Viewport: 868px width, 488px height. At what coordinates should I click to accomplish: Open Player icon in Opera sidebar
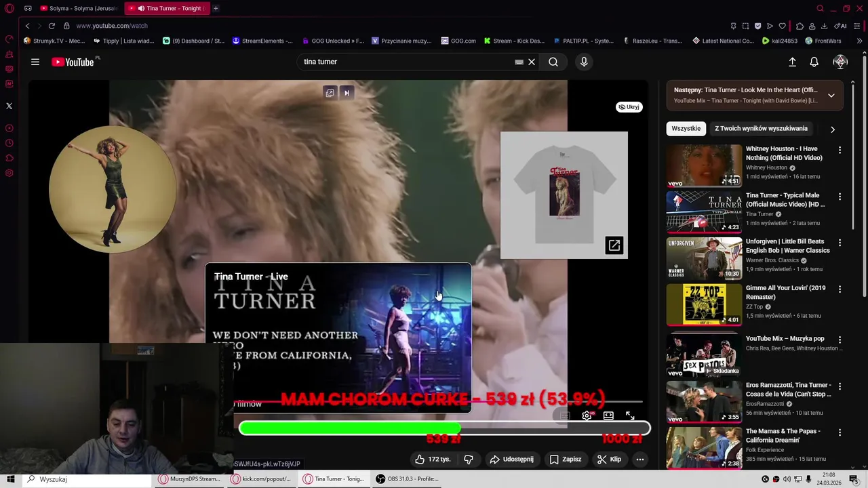9,128
